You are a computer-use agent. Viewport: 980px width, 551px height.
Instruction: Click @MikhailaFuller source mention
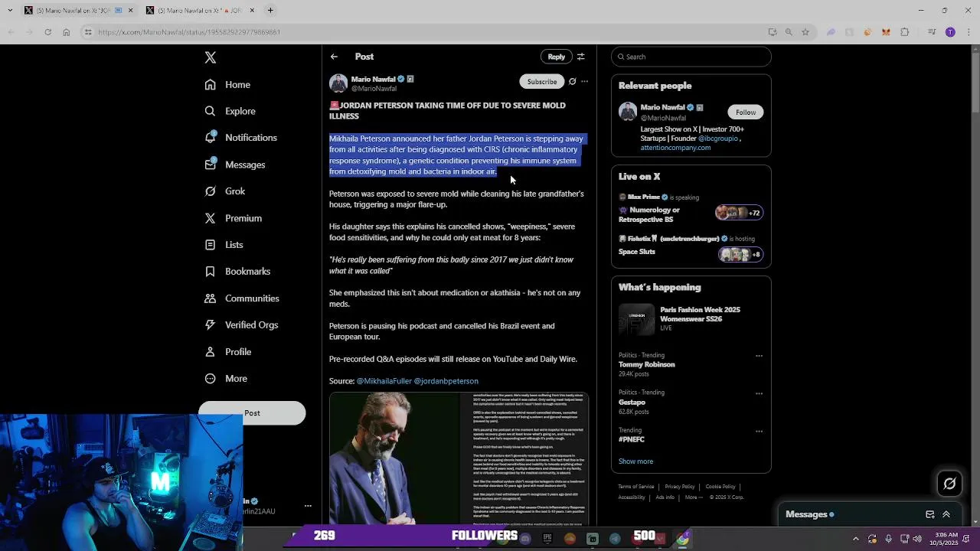(384, 381)
